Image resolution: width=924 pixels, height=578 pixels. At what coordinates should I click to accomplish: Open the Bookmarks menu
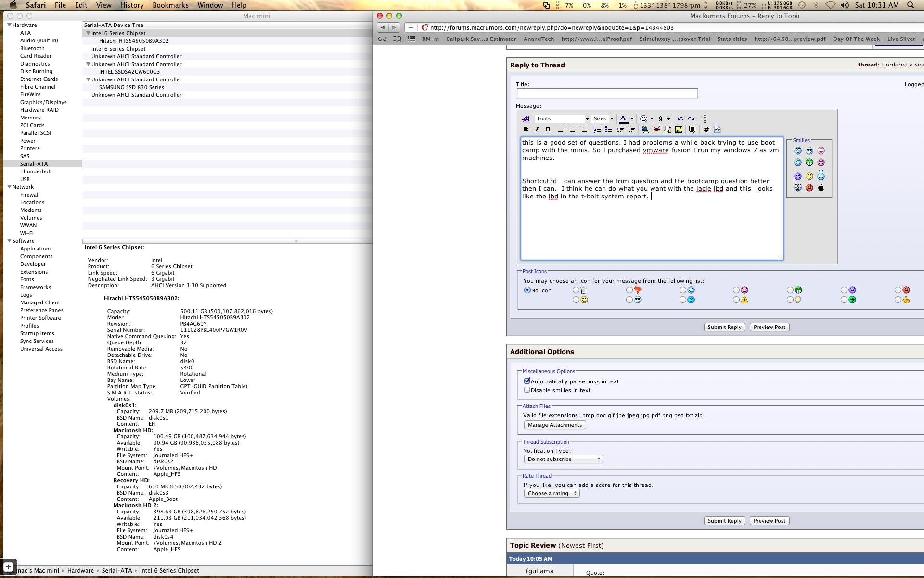170,5
